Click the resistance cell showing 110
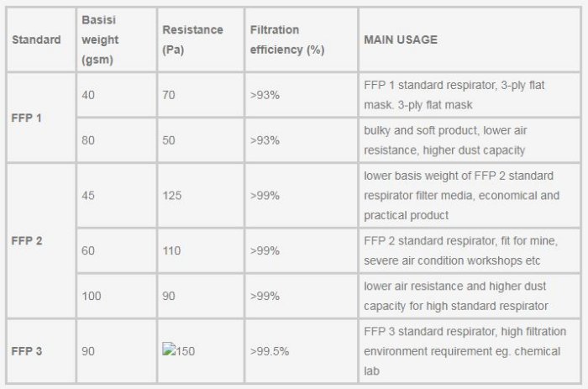The image size is (588, 389). tap(171, 250)
